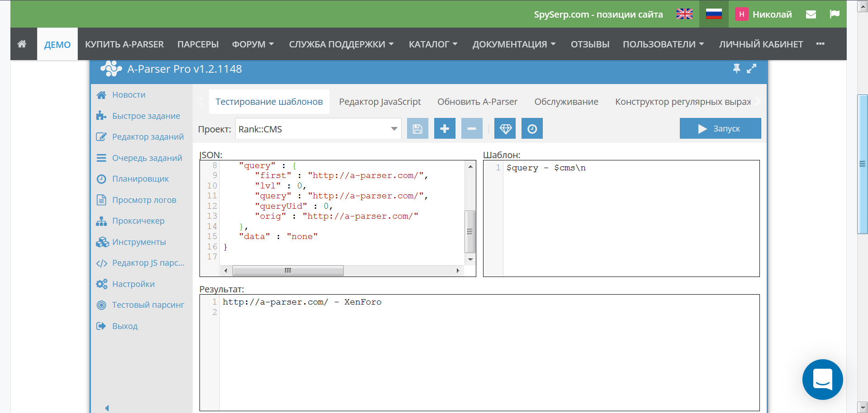Switch language to Russian flag

click(713, 14)
